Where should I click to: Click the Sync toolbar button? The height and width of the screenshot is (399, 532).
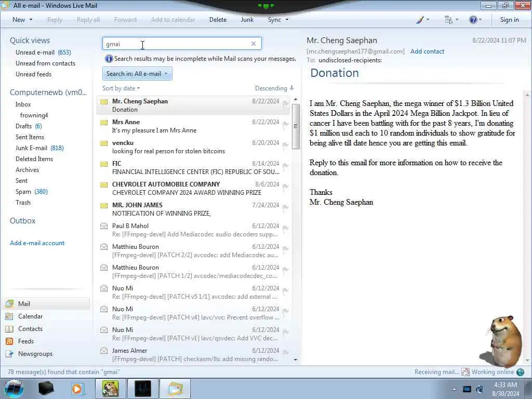pyautogui.click(x=274, y=20)
